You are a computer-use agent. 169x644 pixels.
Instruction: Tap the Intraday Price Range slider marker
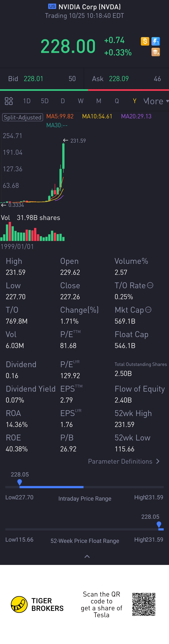[x=20, y=482]
